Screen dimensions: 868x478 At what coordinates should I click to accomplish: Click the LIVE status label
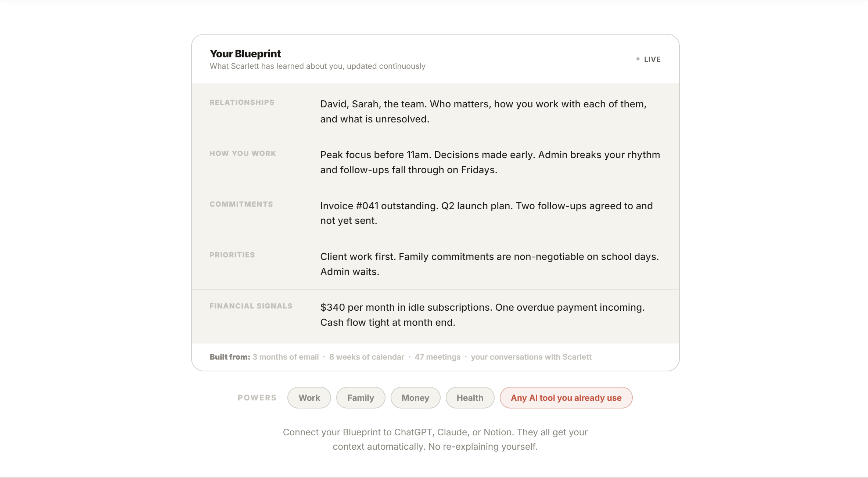[x=652, y=59]
